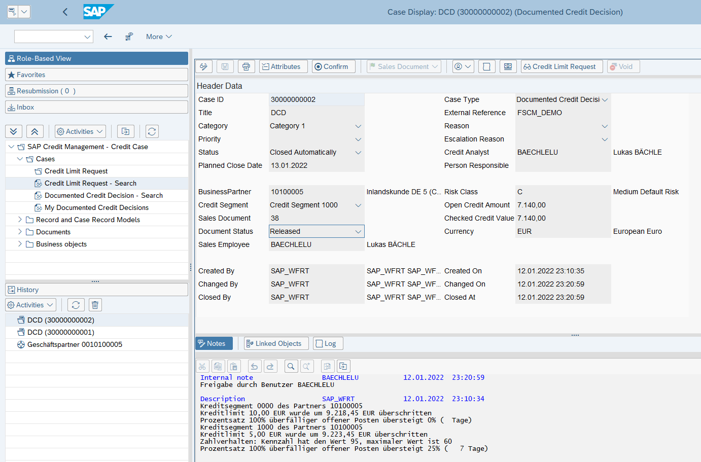Open the More menu
Viewport: 701px width, 462px height.
coord(158,37)
